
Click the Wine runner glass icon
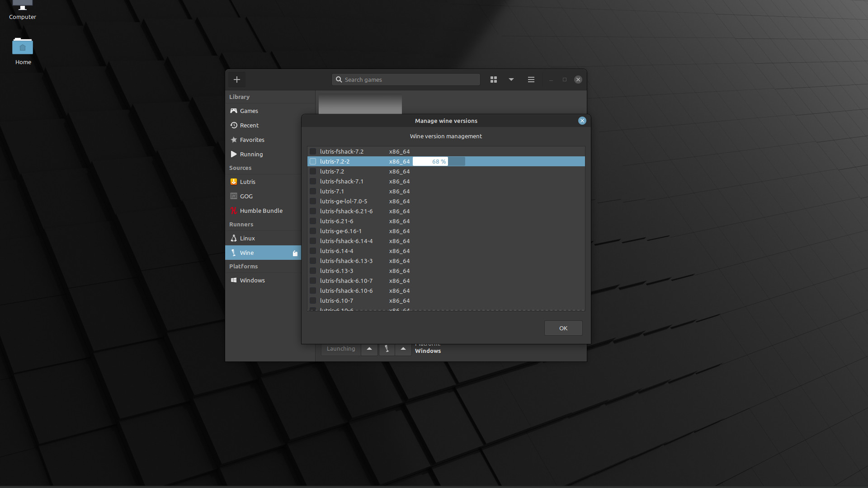coord(234,253)
